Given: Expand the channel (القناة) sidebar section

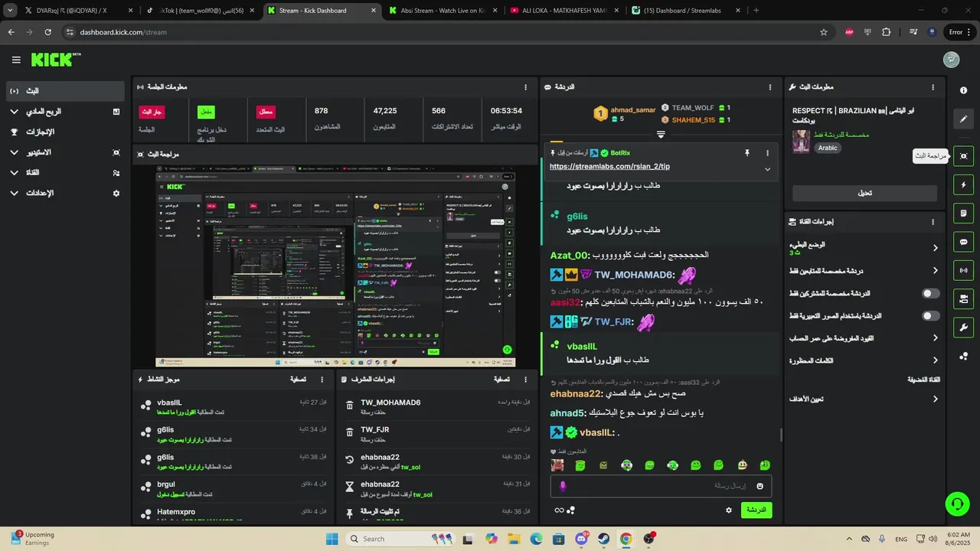Looking at the screenshot, I should [x=65, y=173].
